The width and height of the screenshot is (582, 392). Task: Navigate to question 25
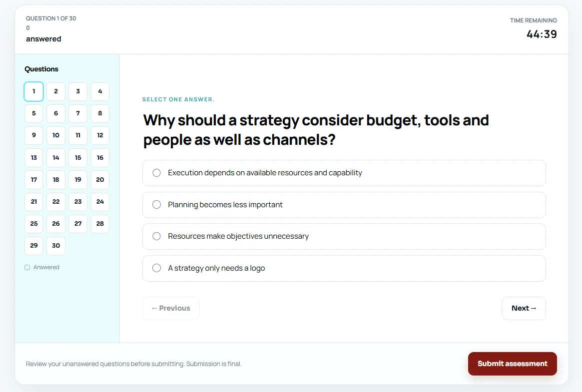tap(34, 224)
